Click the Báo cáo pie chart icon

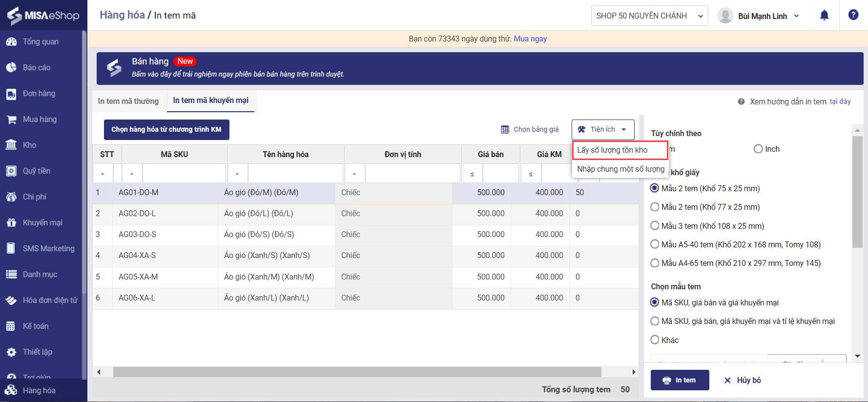[x=11, y=68]
